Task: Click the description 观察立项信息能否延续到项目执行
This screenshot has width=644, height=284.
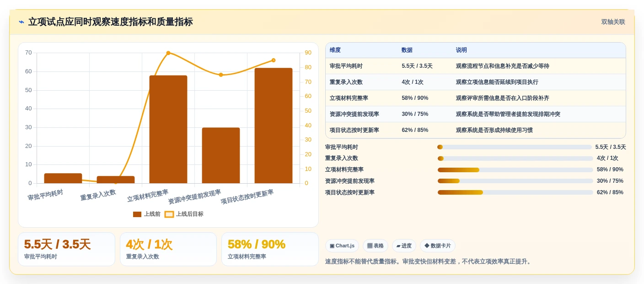Action: pos(497,82)
